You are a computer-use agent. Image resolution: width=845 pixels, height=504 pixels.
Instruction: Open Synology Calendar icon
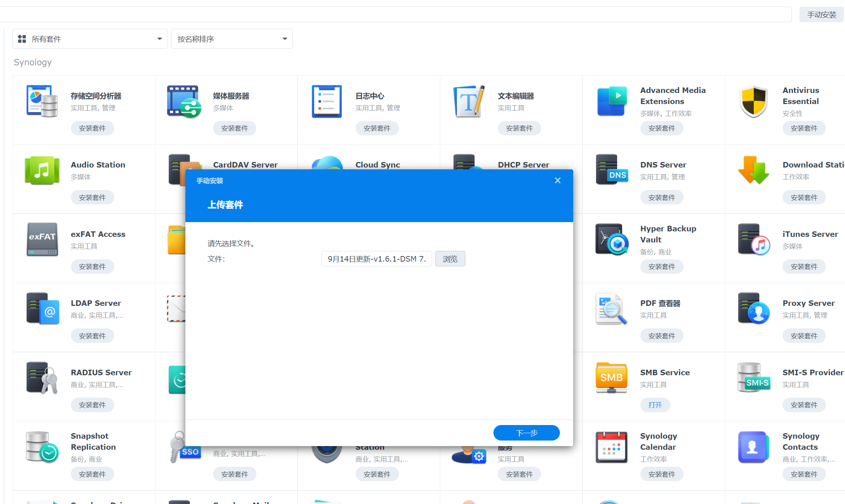point(612,447)
